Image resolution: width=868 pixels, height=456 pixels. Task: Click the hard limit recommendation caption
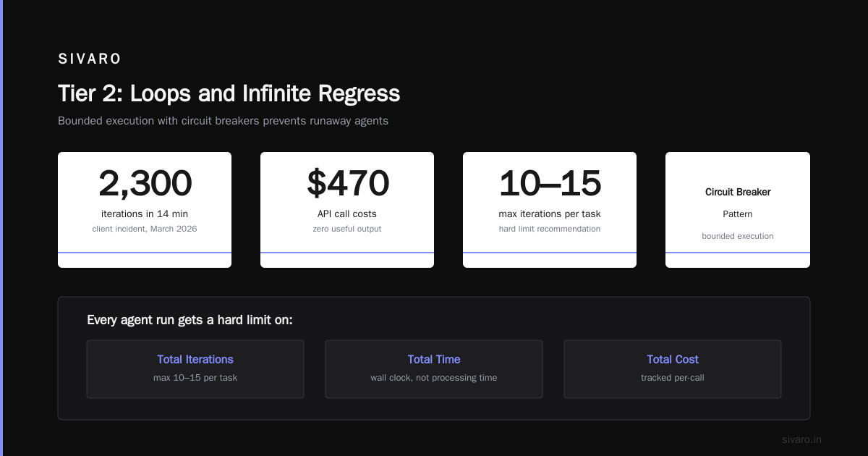(550, 229)
